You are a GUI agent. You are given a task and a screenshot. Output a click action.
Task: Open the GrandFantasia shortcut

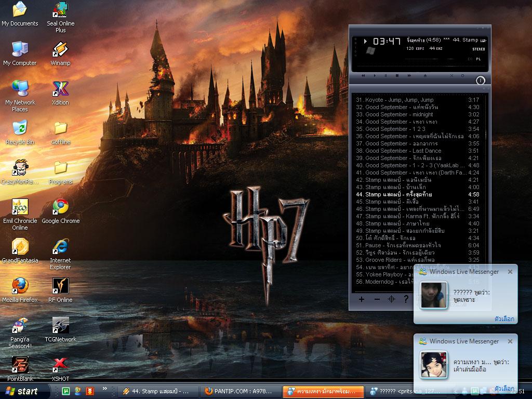click(x=20, y=251)
